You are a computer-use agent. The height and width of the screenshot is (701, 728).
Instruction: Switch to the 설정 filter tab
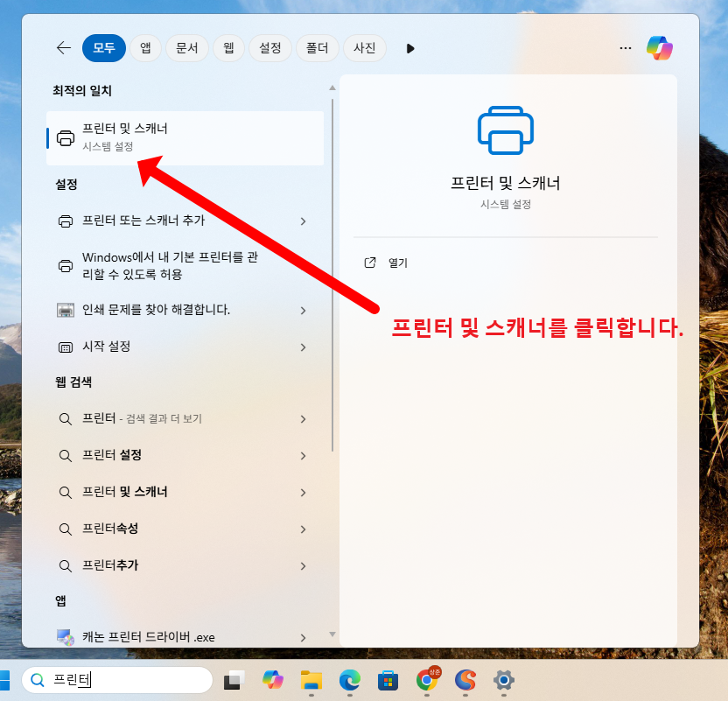coord(269,48)
